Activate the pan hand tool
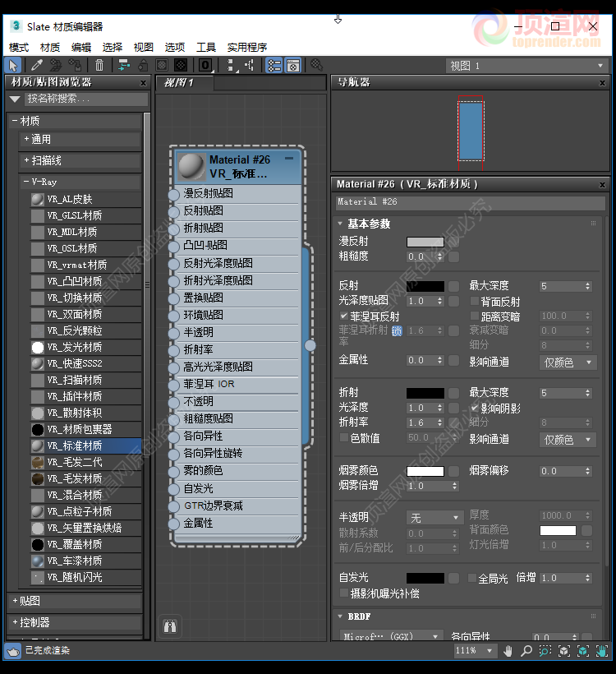 (508, 651)
